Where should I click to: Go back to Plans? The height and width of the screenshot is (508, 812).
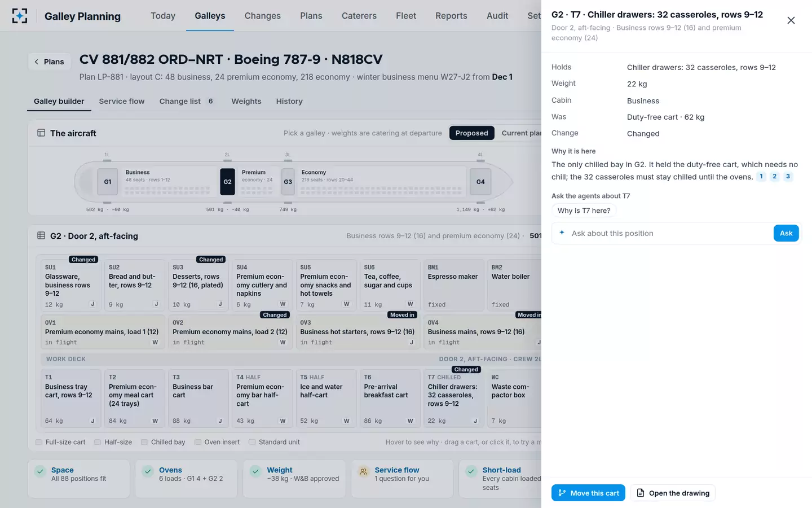50,62
